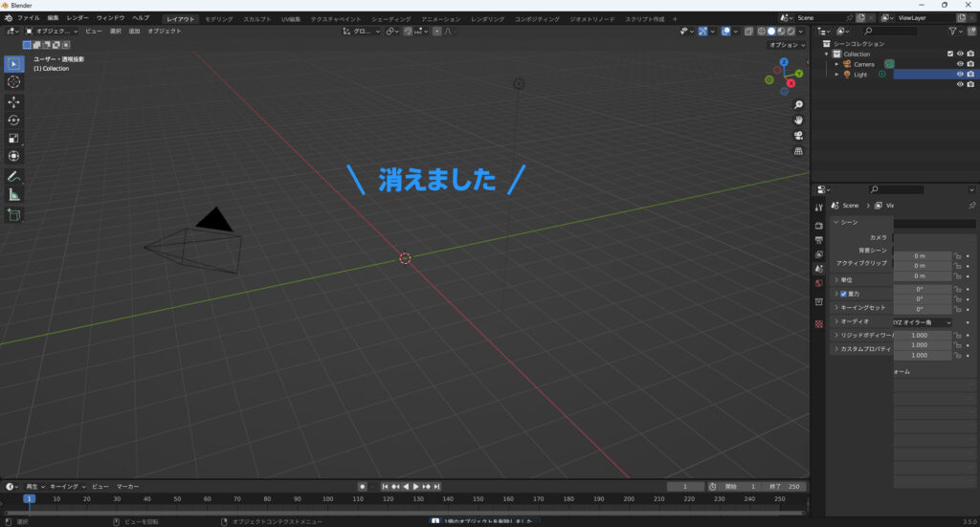Click frame 100 on the timeline
Viewport: 980px width, 527px height.
(328, 499)
